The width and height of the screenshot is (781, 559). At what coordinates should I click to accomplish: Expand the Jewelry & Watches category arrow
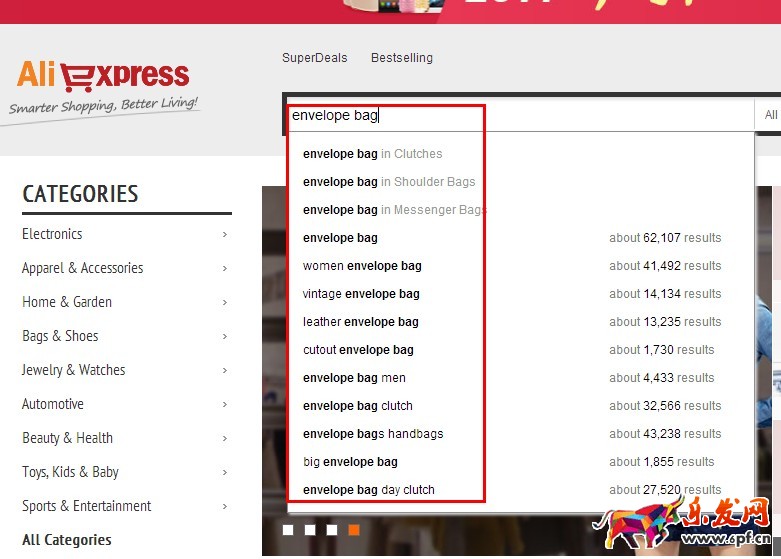[x=224, y=370]
